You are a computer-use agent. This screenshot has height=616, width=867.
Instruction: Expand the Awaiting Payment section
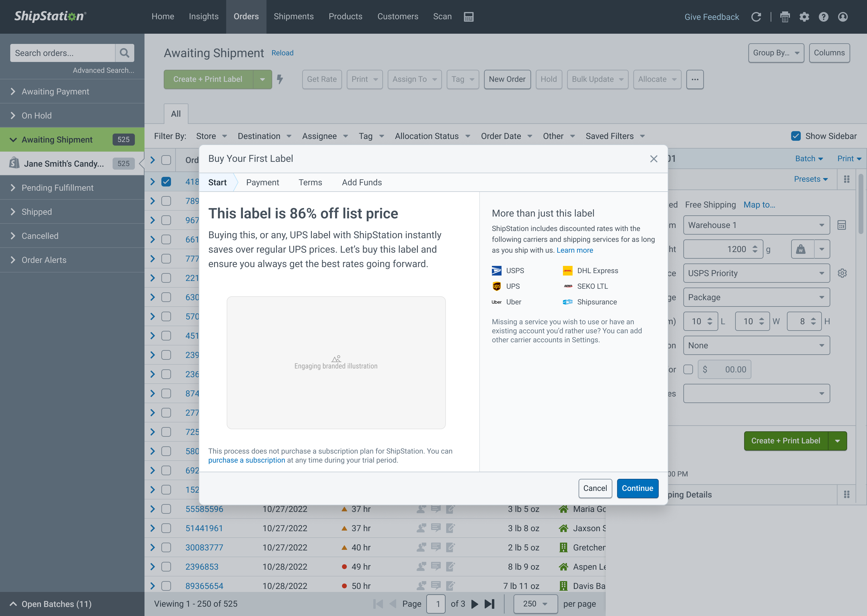(13, 91)
